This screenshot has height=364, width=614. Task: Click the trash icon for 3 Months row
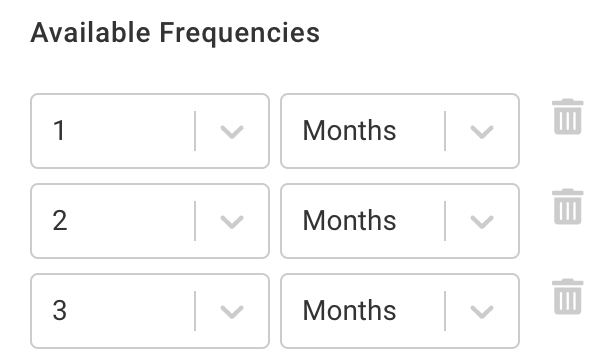pos(567,297)
